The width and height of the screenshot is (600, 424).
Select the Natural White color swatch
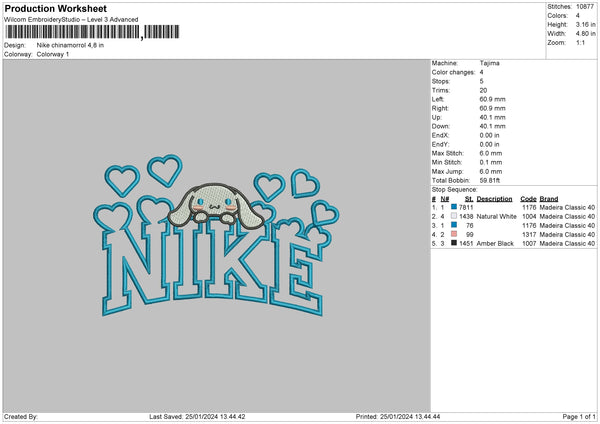454,216
